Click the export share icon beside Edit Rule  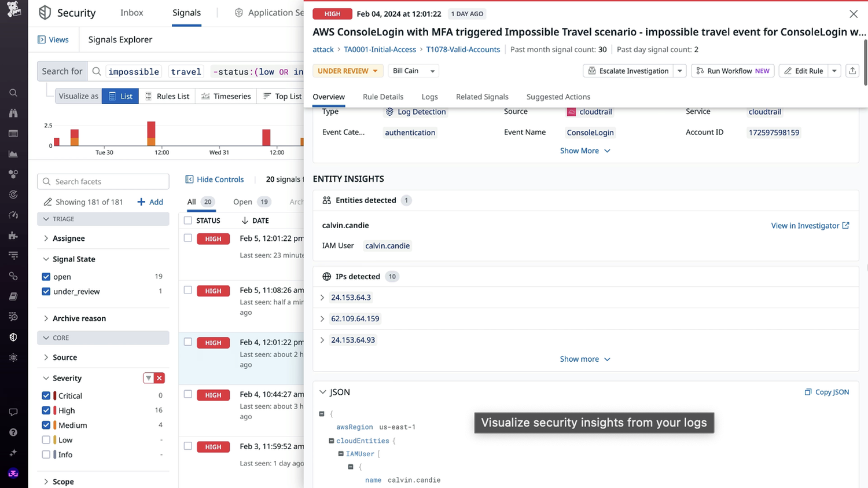pyautogui.click(x=852, y=71)
